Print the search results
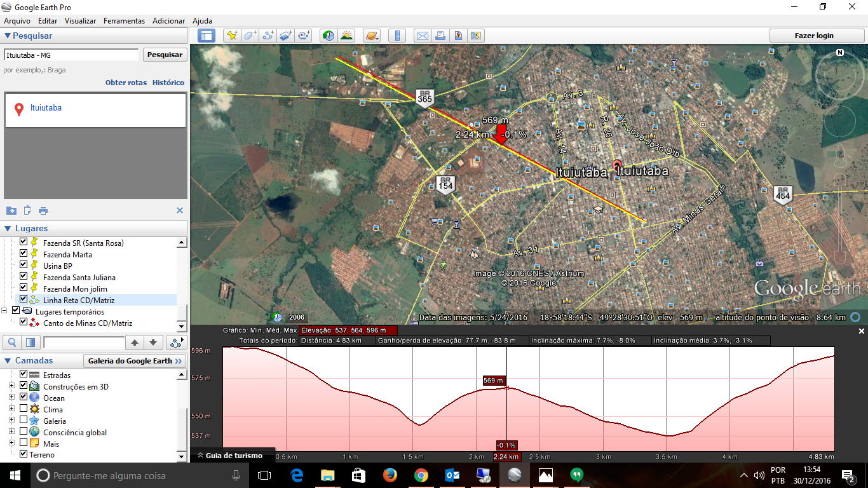Image resolution: width=868 pixels, height=488 pixels. point(43,210)
